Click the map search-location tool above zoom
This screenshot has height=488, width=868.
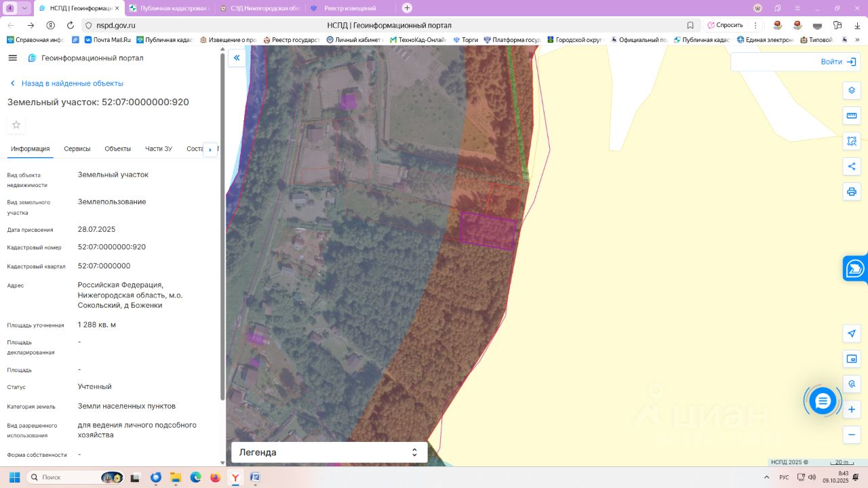pos(852,384)
